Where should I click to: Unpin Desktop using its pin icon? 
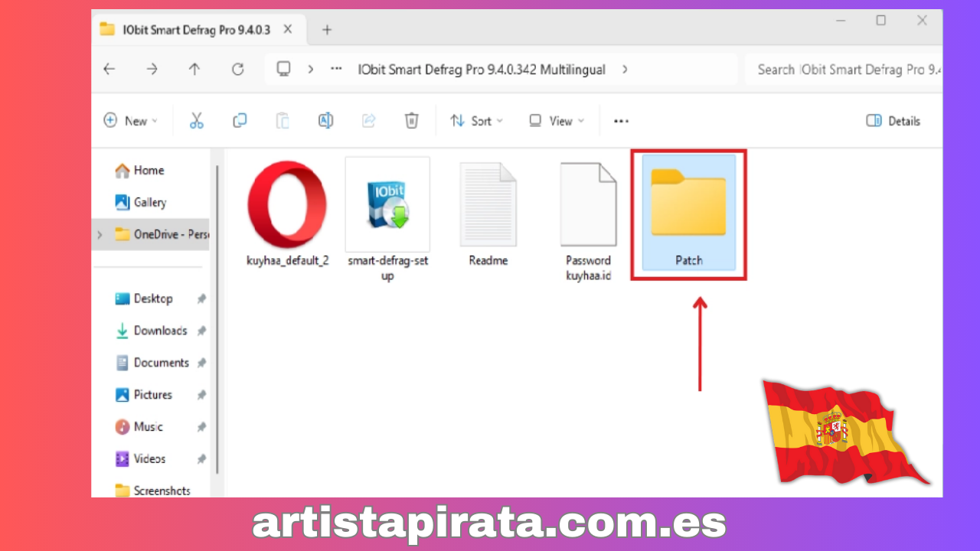point(201,299)
